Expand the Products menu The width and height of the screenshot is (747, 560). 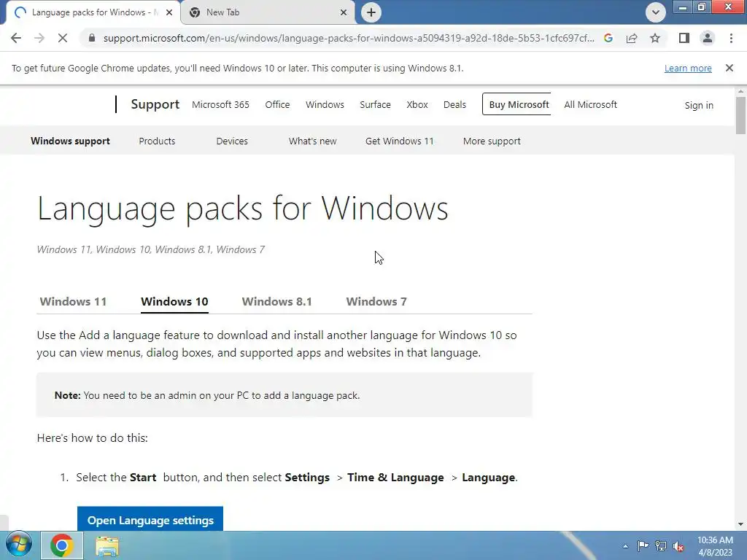[x=157, y=141]
